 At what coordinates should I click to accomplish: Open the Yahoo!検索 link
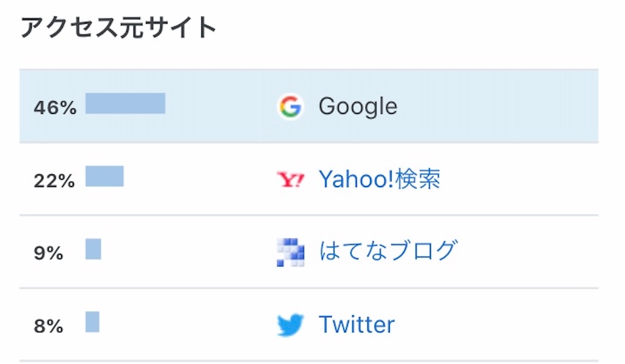coord(380,179)
